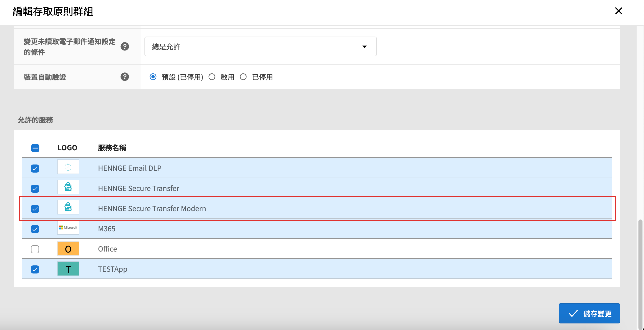
Task: Click the 服務名稱 column header
Action: pyautogui.click(x=112, y=148)
